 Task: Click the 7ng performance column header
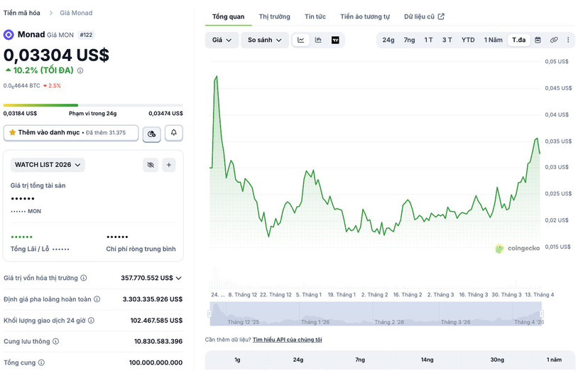tap(360, 360)
